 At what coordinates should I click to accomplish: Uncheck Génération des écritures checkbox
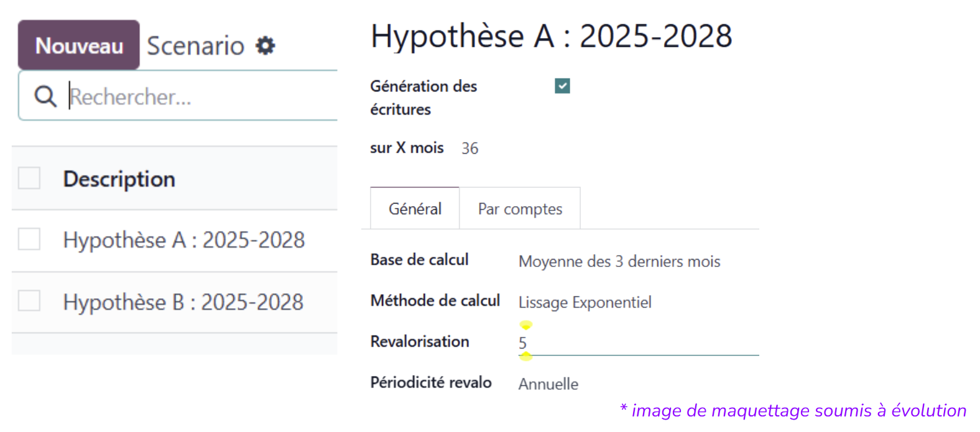(562, 86)
